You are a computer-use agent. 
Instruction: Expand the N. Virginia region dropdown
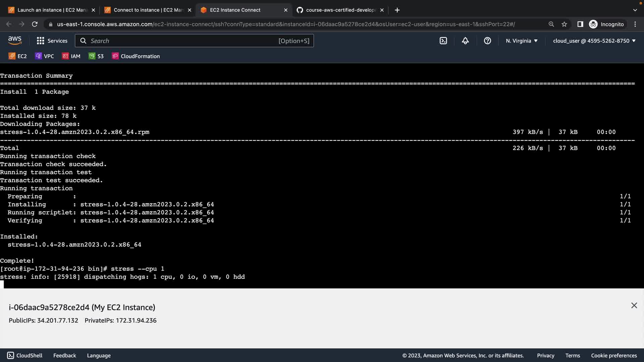pos(522,41)
